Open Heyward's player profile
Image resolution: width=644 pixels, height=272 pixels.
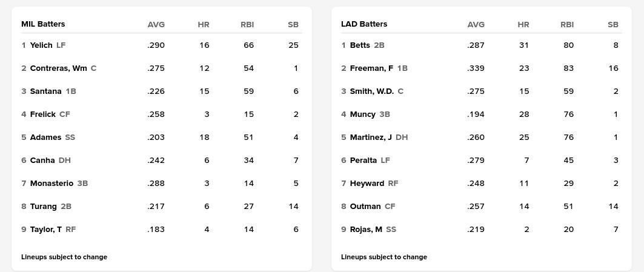pyautogui.click(x=367, y=184)
